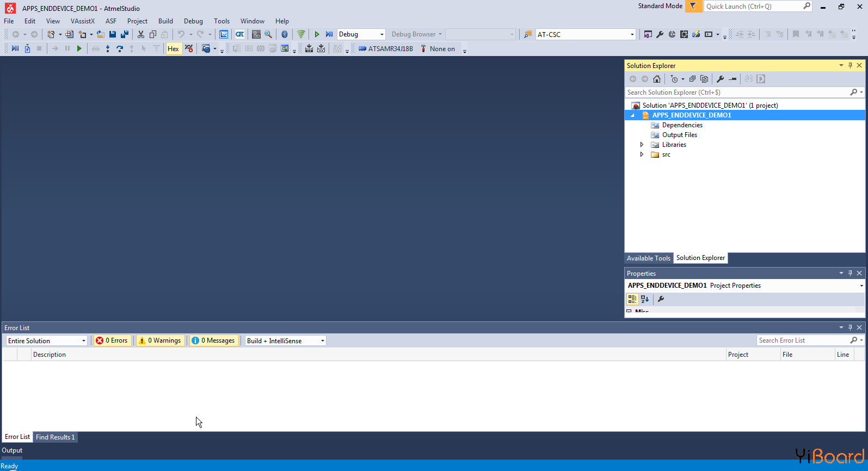Open the Tools menu

click(221, 21)
